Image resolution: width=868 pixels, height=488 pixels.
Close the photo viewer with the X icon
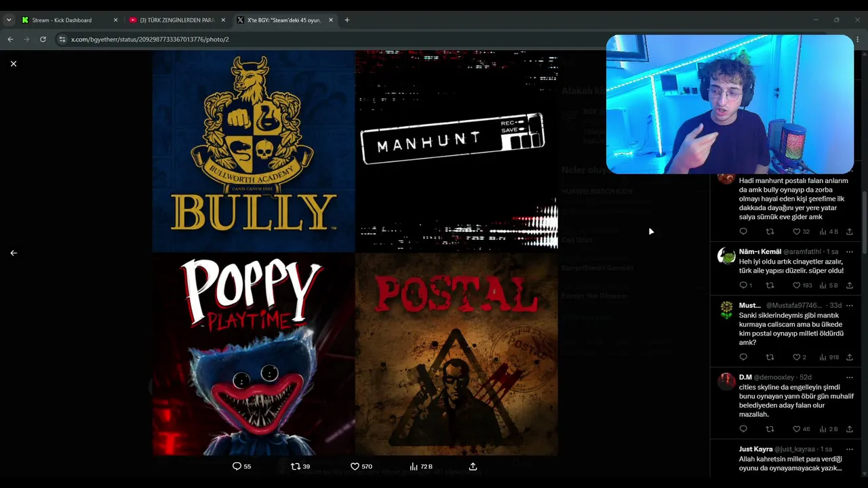(14, 64)
